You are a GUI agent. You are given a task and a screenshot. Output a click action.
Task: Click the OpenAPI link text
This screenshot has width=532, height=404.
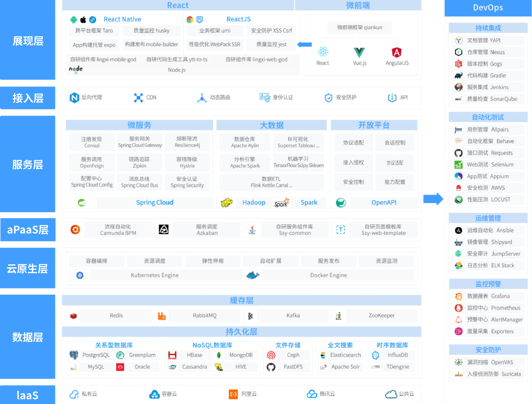click(x=384, y=202)
